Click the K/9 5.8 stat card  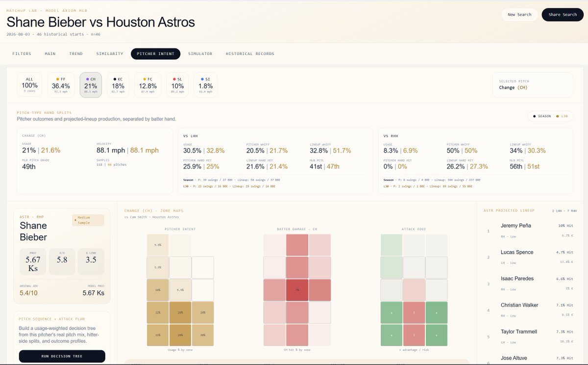coord(62,261)
